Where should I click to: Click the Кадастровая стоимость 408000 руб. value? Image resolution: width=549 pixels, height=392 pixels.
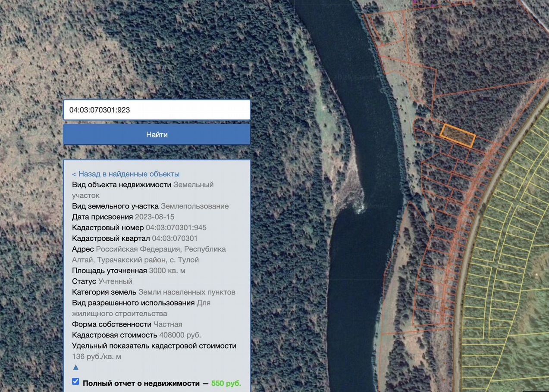click(x=180, y=335)
